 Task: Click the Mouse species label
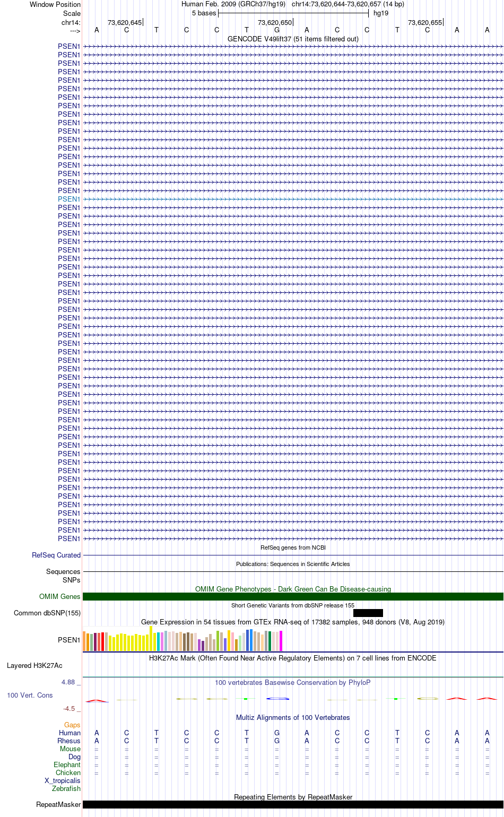(70, 749)
